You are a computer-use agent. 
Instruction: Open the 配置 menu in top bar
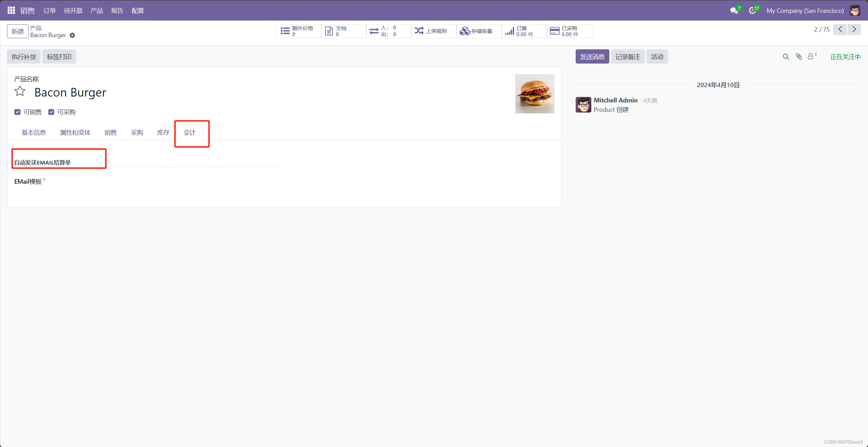[x=137, y=11]
